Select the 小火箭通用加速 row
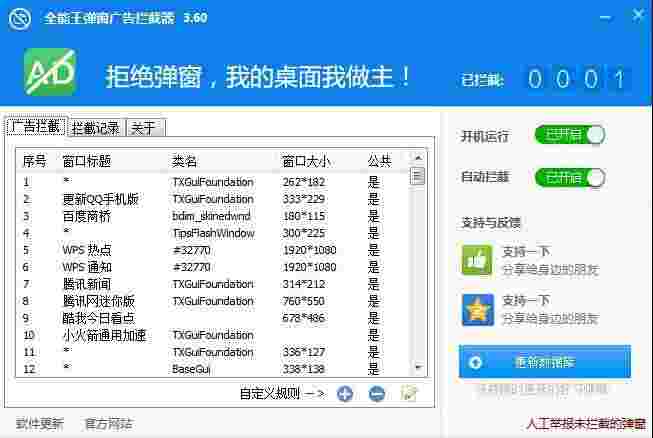The height and width of the screenshot is (438, 653). 214,335
